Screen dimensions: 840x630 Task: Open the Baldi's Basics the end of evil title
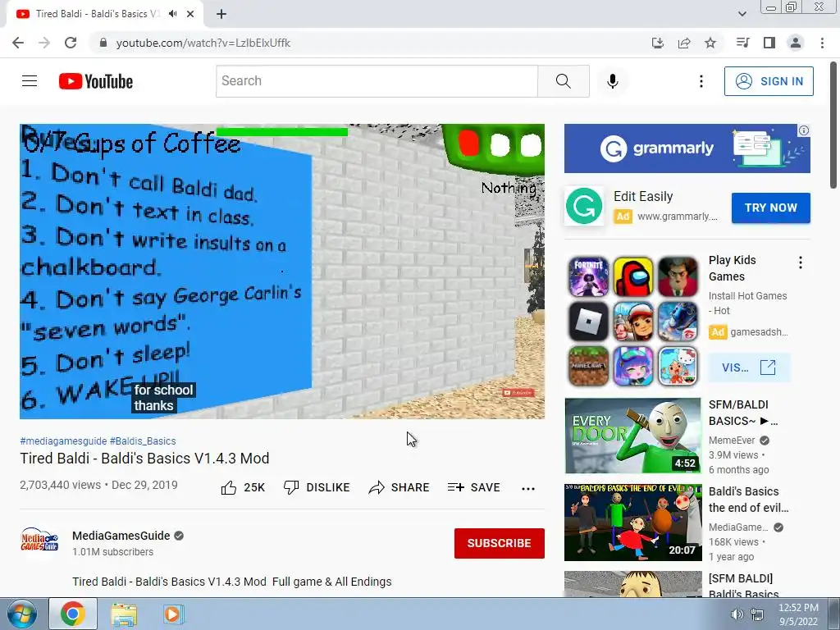coord(748,500)
